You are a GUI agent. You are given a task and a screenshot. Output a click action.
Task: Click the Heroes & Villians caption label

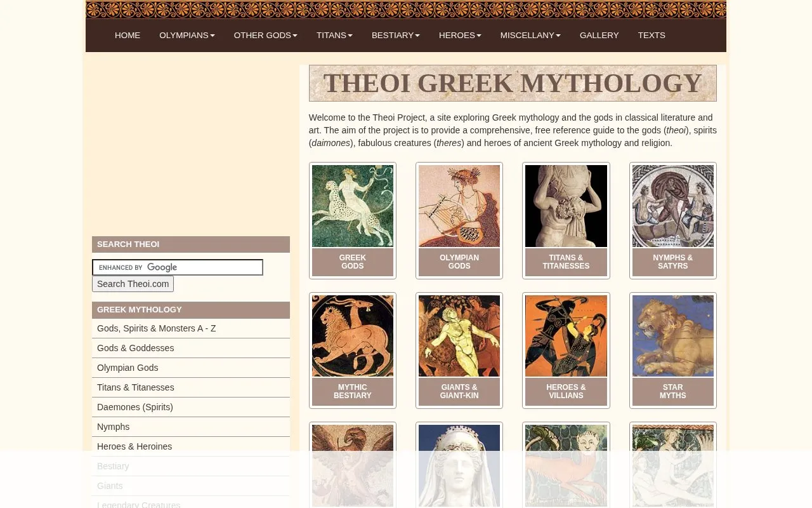[566, 392]
